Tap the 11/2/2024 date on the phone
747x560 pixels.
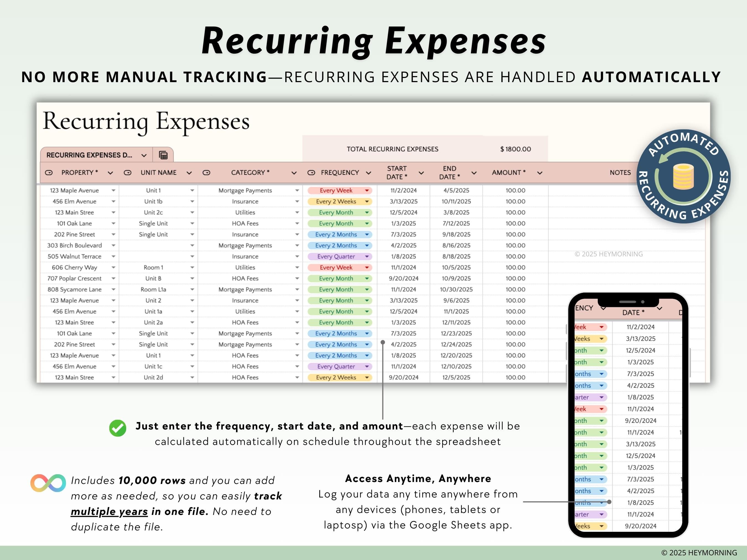[x=640, y=327]
